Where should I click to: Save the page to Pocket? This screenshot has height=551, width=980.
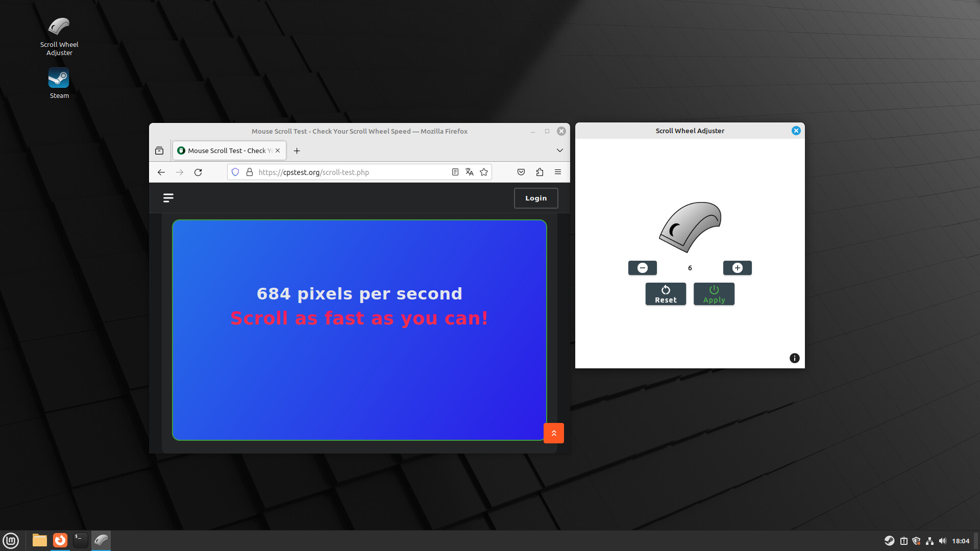point(521,172)
